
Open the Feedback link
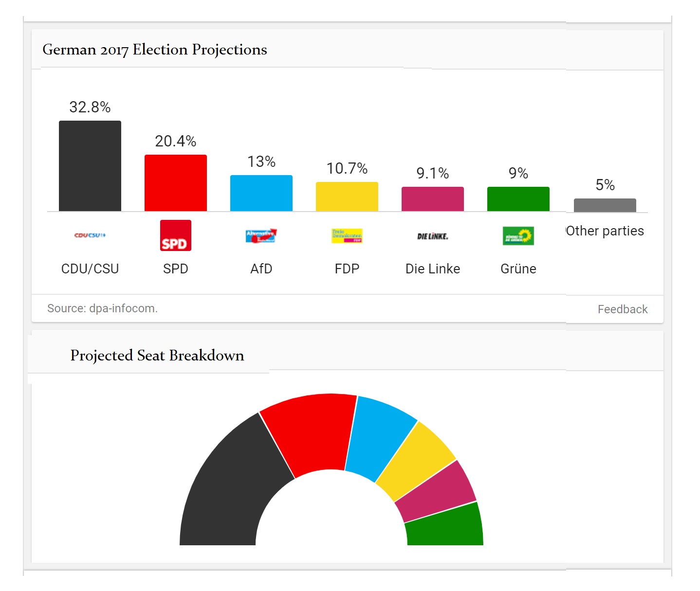click(x=623, y=309)
